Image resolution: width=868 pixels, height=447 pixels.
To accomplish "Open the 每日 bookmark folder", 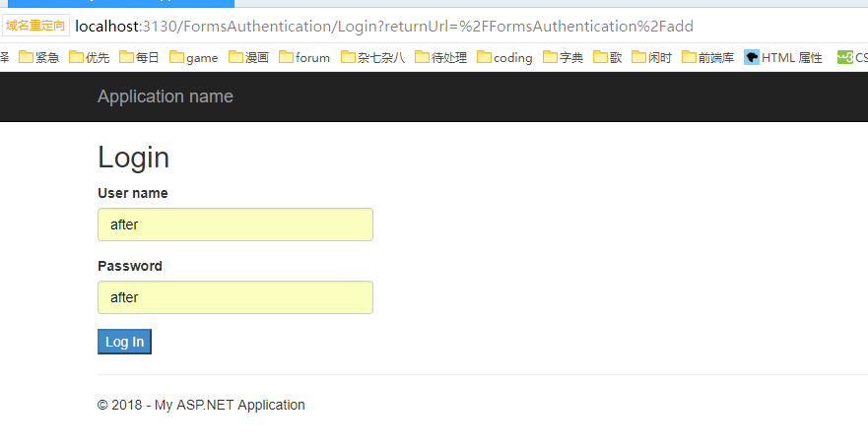I will (139, 58).
